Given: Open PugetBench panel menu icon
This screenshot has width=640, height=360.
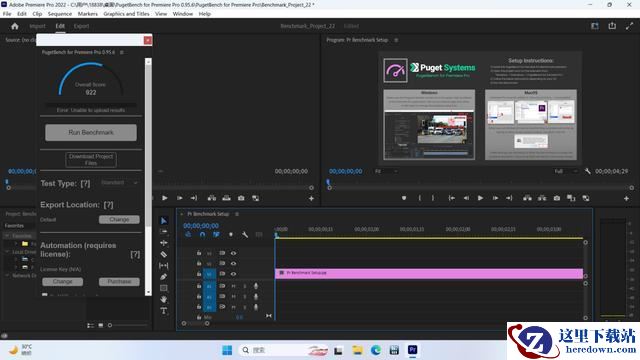Looking at the screenshot, I should pos(122,53).
